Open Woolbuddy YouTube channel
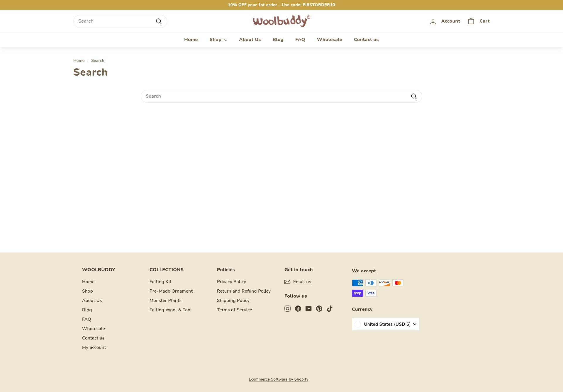 tap(308, 308)
